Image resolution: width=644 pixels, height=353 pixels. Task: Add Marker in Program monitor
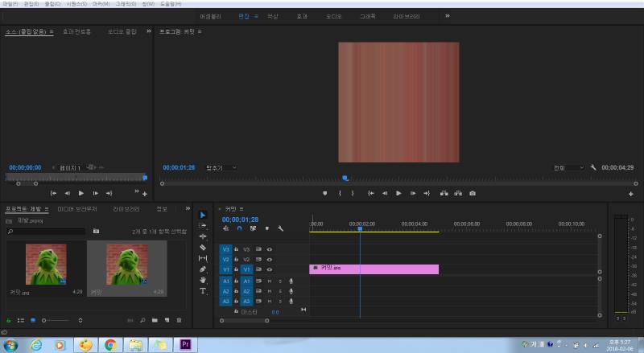coord(325,193)
